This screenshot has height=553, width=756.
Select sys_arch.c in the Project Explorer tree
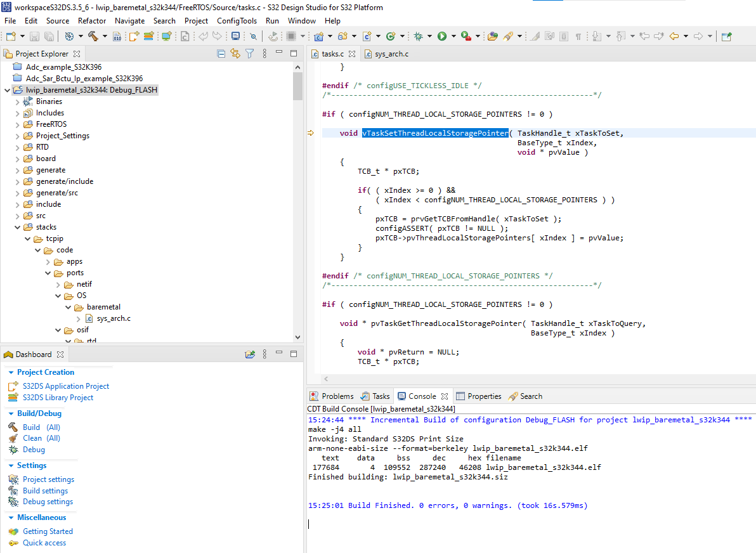point(114,318)
